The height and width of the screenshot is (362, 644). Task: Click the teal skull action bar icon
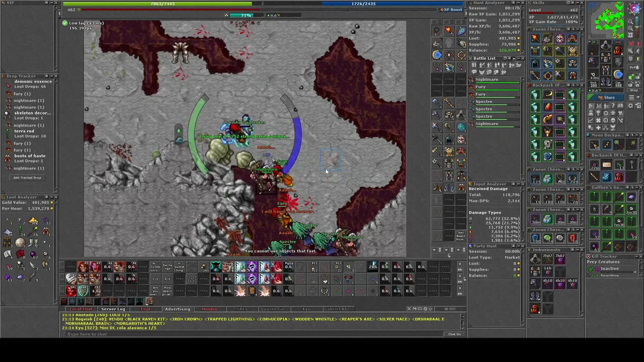(x=216, y=266)
